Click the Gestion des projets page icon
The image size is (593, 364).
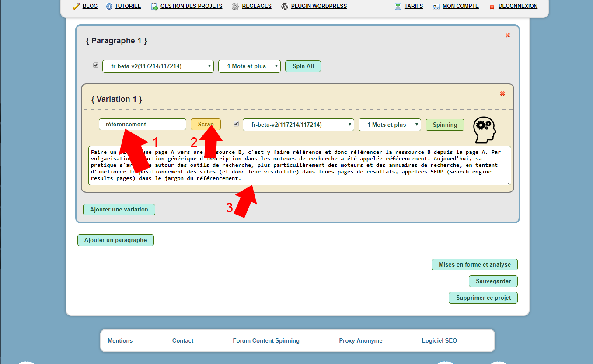[x=154, y=7]
